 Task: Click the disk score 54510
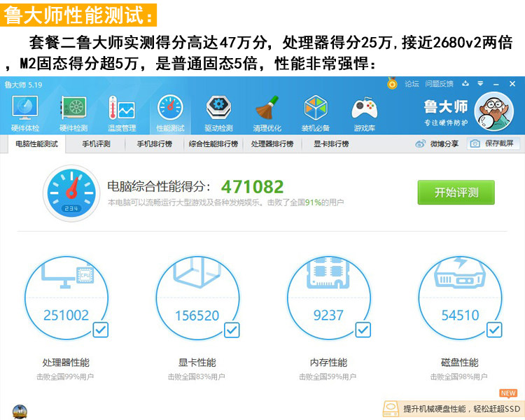(x=460, y=315)
